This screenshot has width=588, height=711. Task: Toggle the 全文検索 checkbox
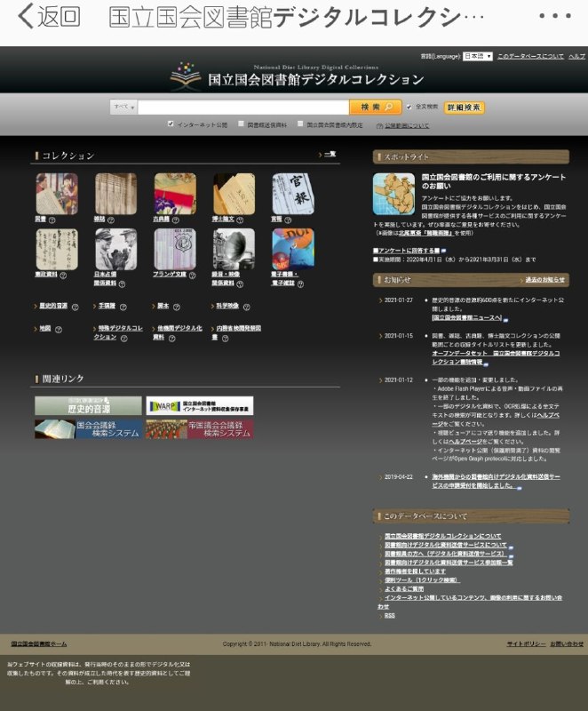(x=409, y=107)
